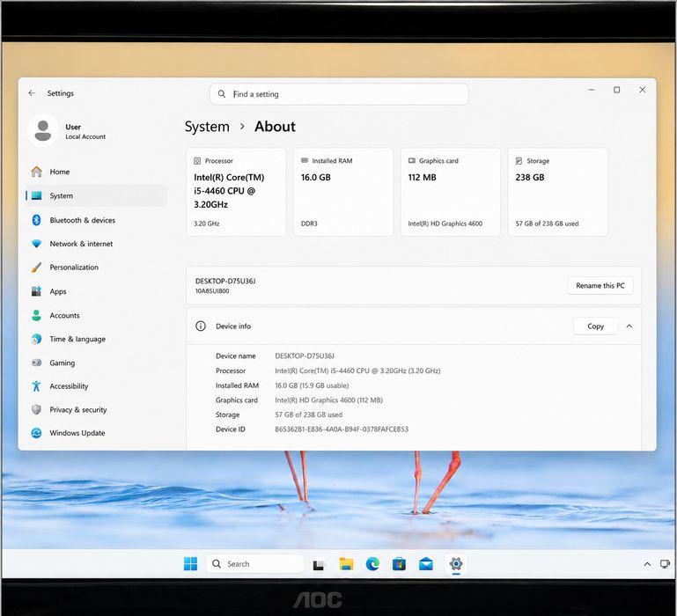Click the Device name row value

[305, 356]
